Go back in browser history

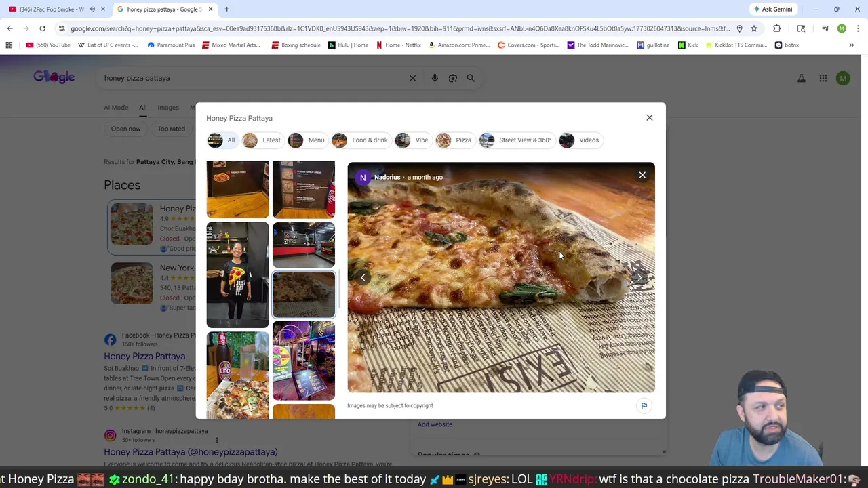point(9,28)
